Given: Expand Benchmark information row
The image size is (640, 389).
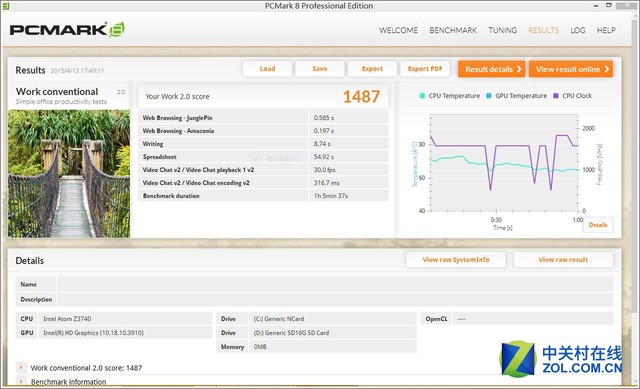Looking at the screenshot, I should tap(21, 382).
